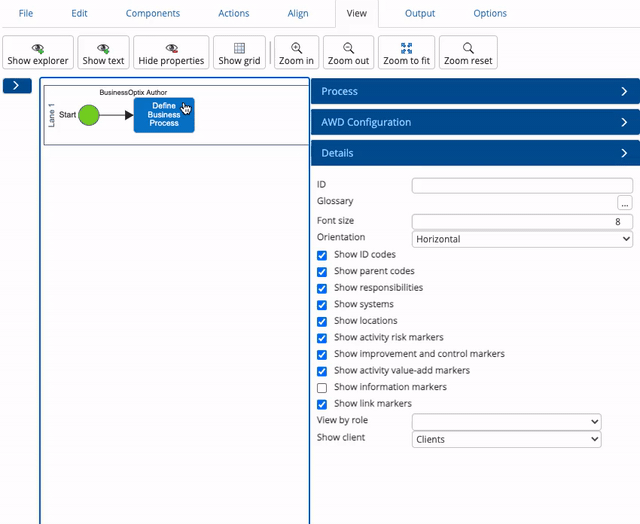Open the Orientation dropdown
The height and width of the screenshot is (524, 640).
[522, 239]
